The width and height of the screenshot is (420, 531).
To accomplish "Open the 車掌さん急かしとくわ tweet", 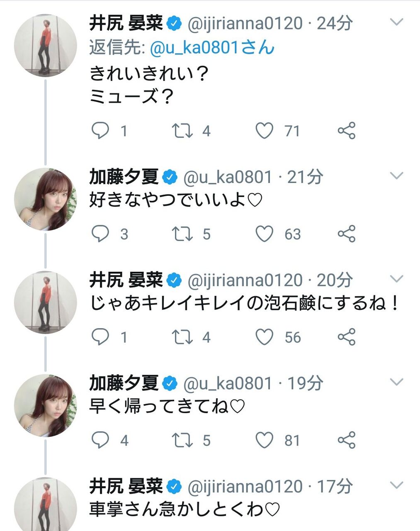I will coord(185,509).
